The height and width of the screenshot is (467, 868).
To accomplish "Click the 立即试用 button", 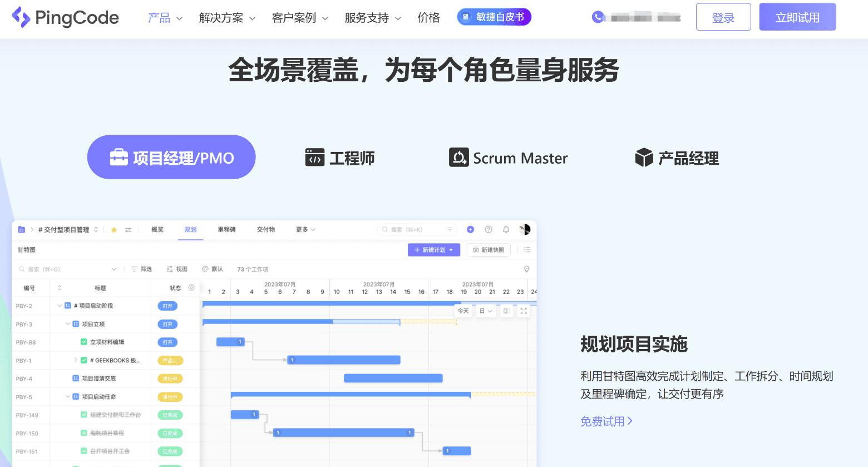I will [798, 17].
